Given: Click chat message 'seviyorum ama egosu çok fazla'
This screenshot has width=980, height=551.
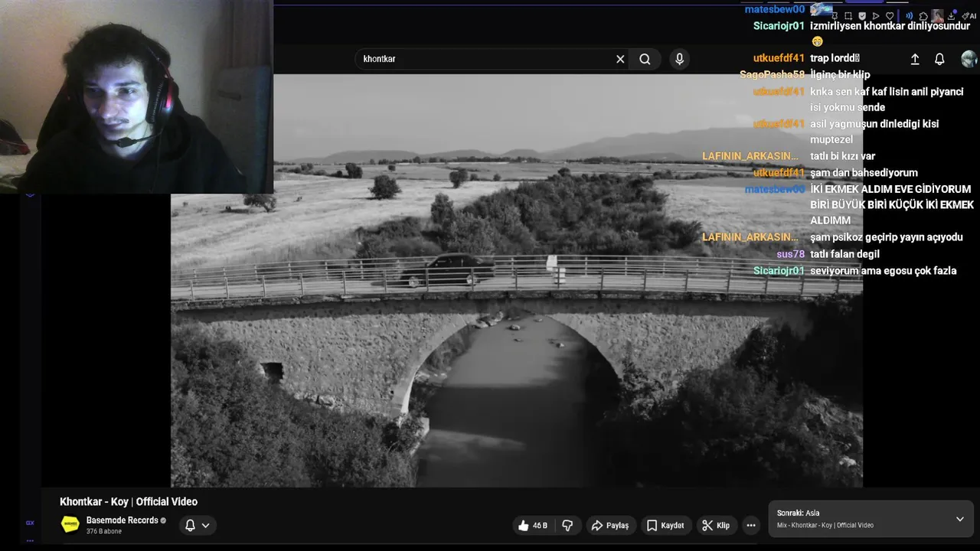Looking at the screenshot, I should click(883, 271).
